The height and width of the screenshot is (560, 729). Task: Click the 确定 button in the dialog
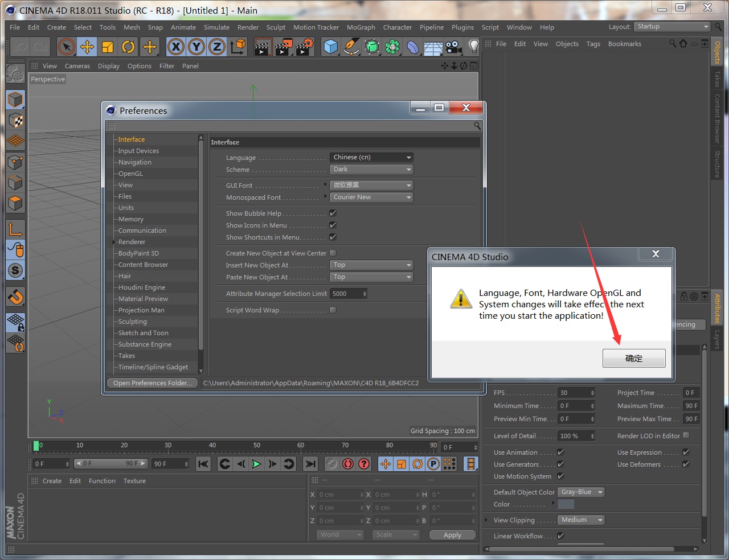pyautogui.click(x=634, y=359)
